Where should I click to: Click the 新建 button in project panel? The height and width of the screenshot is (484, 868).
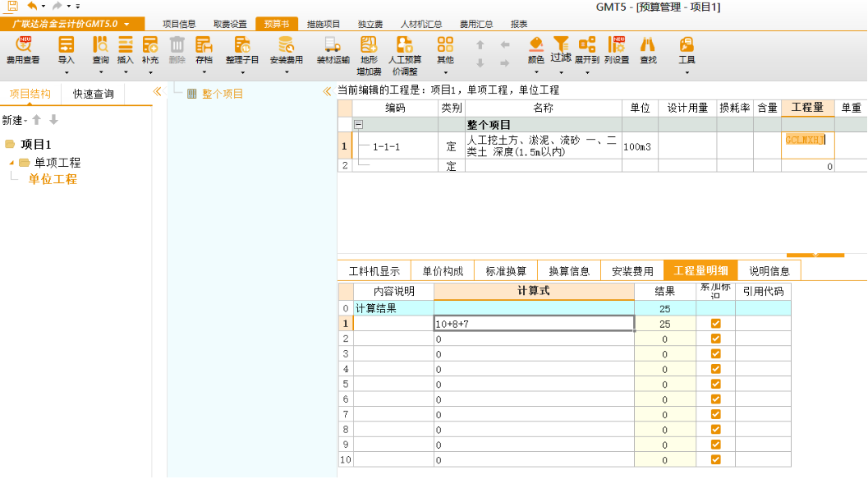(x=12, y=120)
